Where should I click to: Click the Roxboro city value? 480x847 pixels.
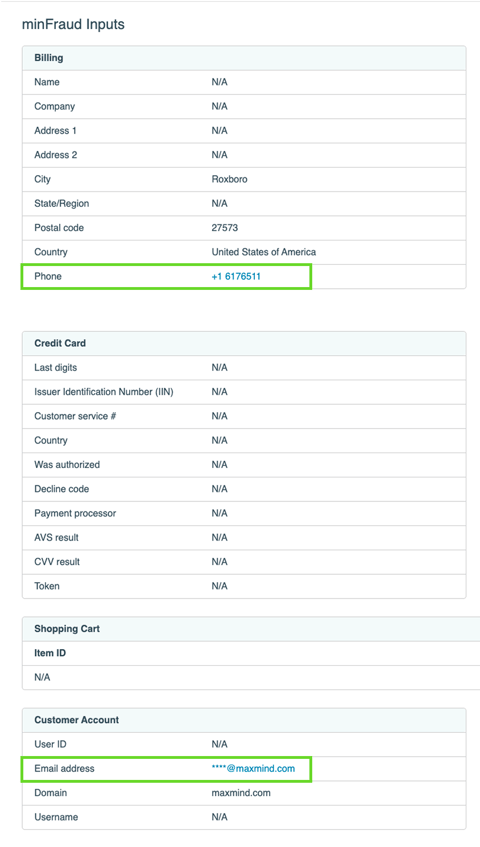229,179
